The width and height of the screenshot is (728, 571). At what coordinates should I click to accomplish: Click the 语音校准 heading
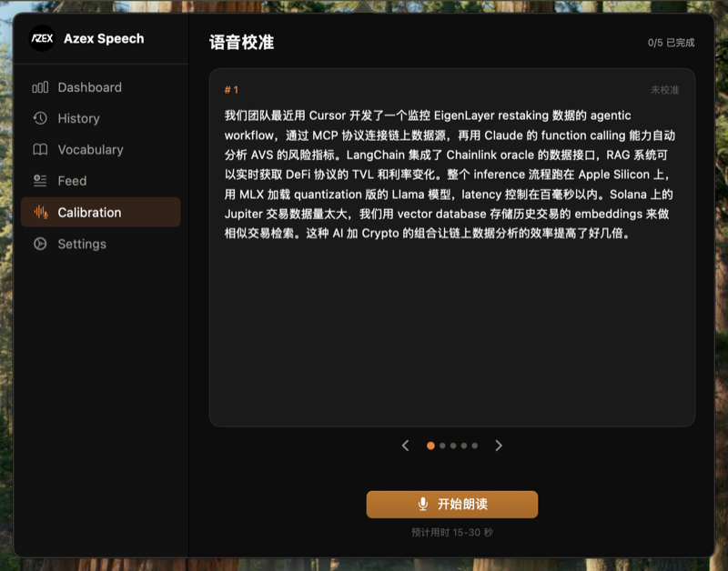coord(241,42)
